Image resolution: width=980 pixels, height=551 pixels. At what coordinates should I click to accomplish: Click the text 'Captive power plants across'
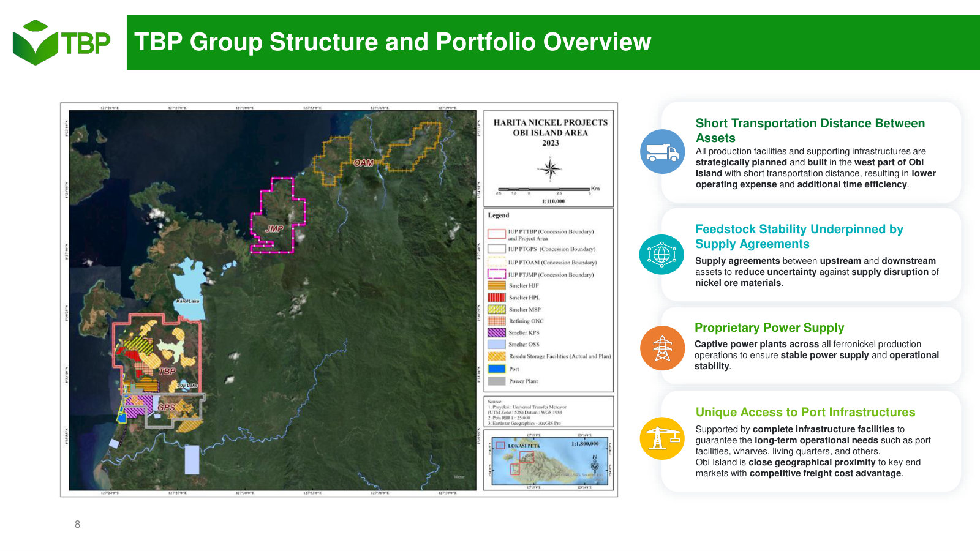point(756,344)
